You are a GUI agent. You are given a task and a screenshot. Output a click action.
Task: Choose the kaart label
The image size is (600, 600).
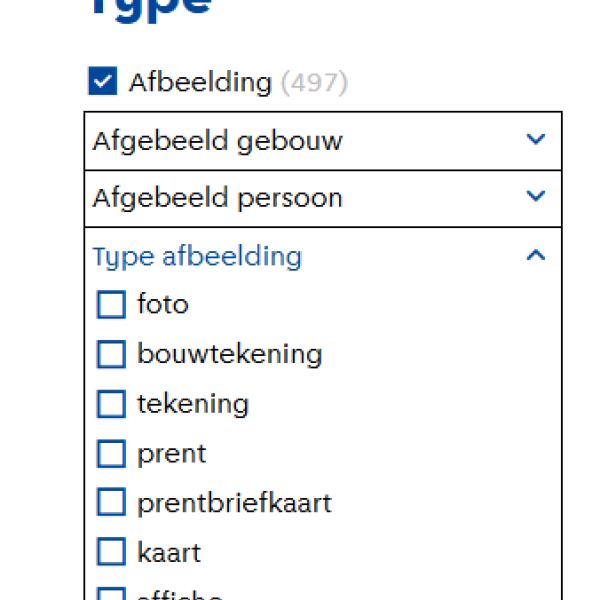point(169,552)
